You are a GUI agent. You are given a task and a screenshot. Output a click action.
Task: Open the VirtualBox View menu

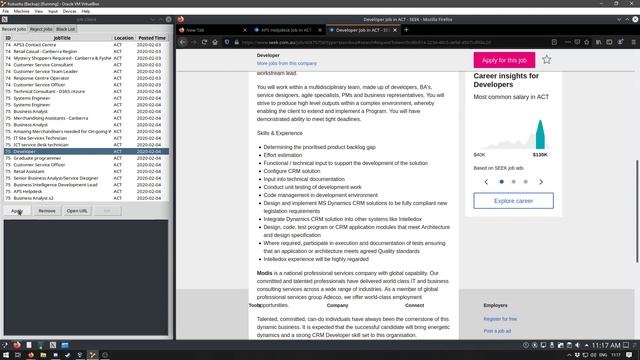point(39,11)
